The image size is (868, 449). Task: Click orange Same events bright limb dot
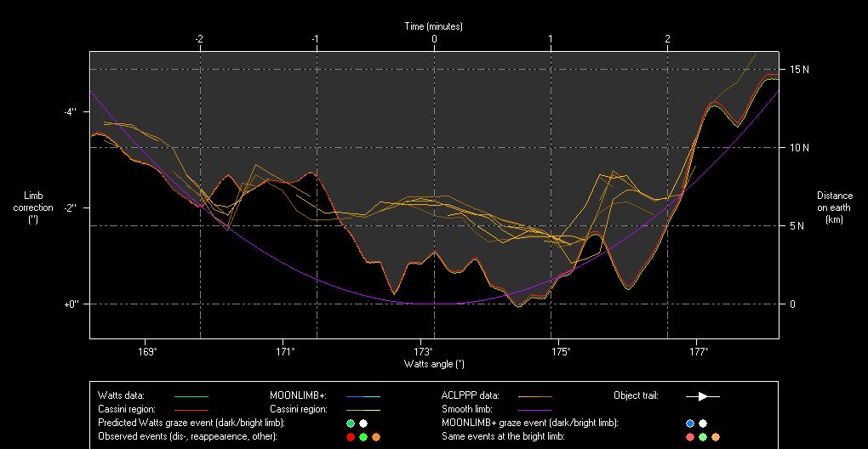(716, 436)
